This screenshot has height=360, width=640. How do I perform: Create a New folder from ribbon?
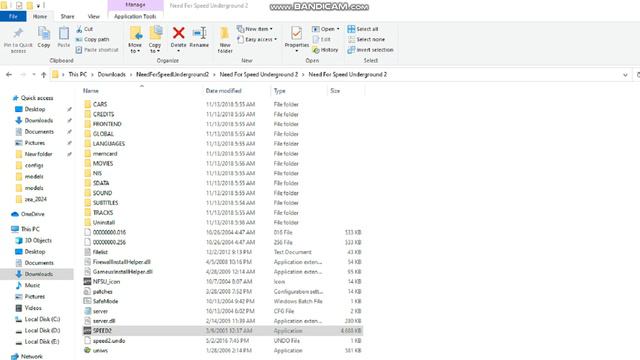(x=224, y=40)
